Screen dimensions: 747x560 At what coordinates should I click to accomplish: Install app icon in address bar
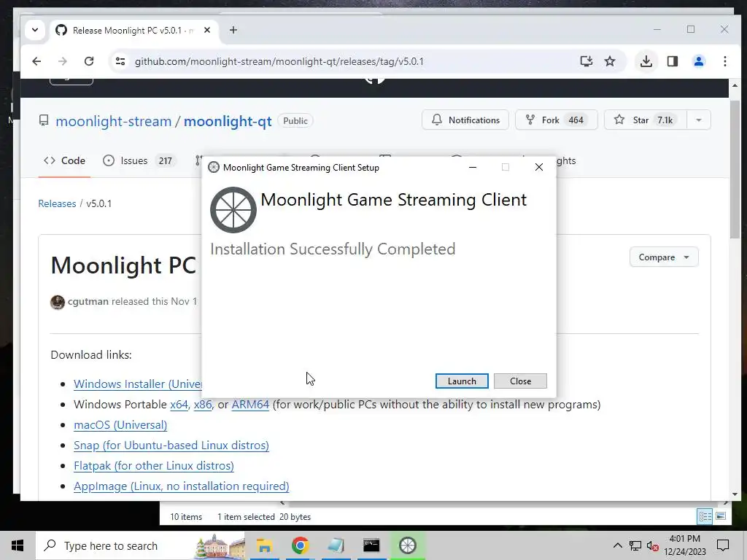point(587,61)
